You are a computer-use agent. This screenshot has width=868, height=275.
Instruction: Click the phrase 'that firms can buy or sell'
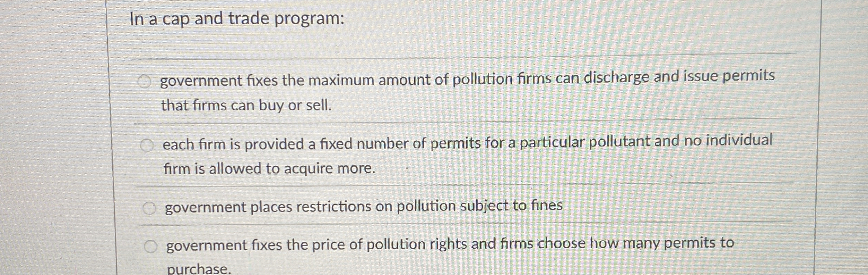(x=247, y=105)
